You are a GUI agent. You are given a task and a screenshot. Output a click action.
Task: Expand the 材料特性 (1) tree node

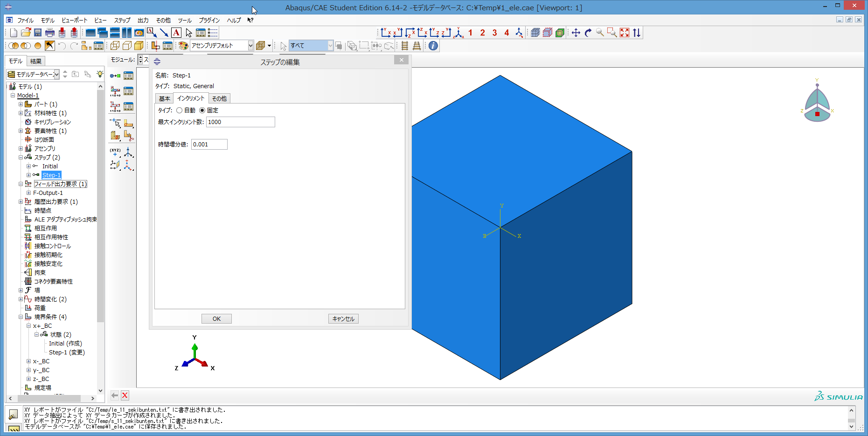click(x=21, y=113)
